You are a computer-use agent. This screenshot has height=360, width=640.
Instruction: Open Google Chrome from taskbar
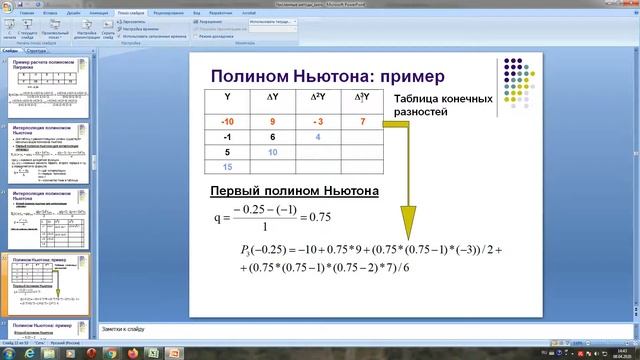coord(111,353)
